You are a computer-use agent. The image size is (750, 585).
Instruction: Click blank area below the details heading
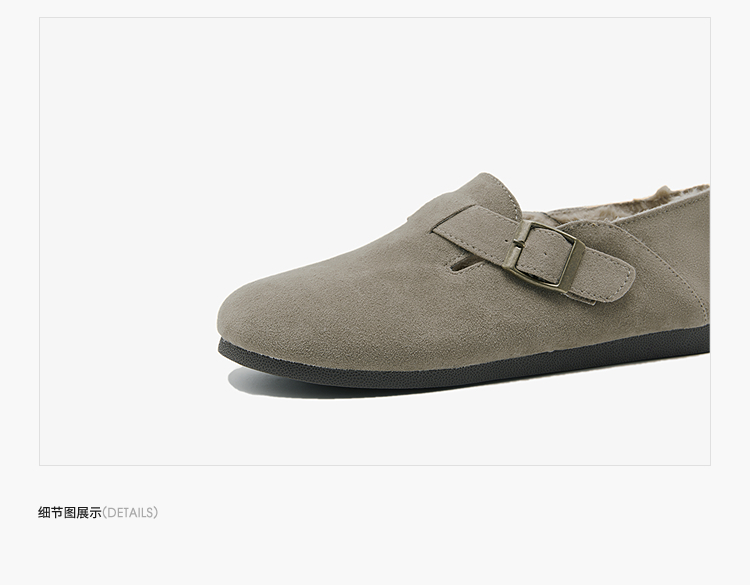[375, 552]
